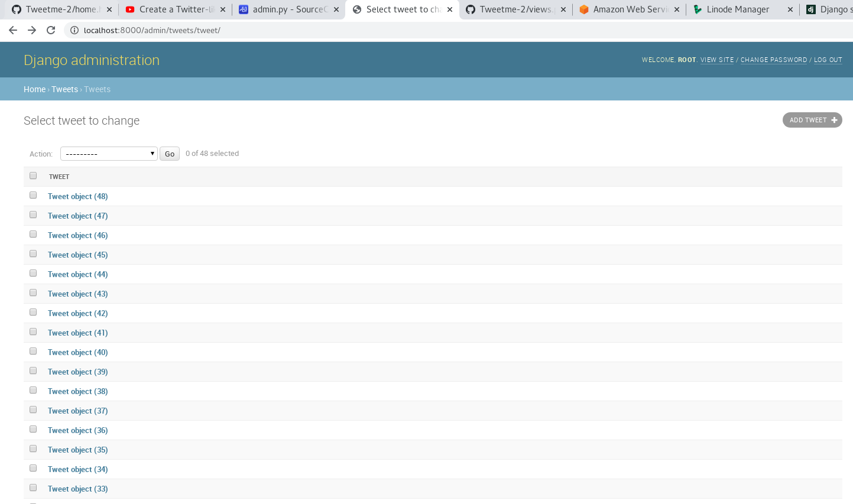The image size is (853, 504).
Task: Click the Go button
Action: tap(170, 154)
